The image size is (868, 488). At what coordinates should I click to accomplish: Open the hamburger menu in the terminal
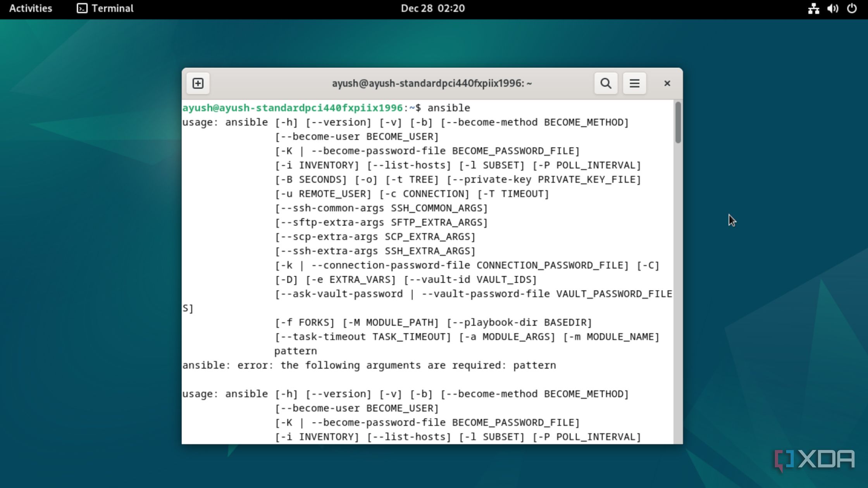pos(634,83)
